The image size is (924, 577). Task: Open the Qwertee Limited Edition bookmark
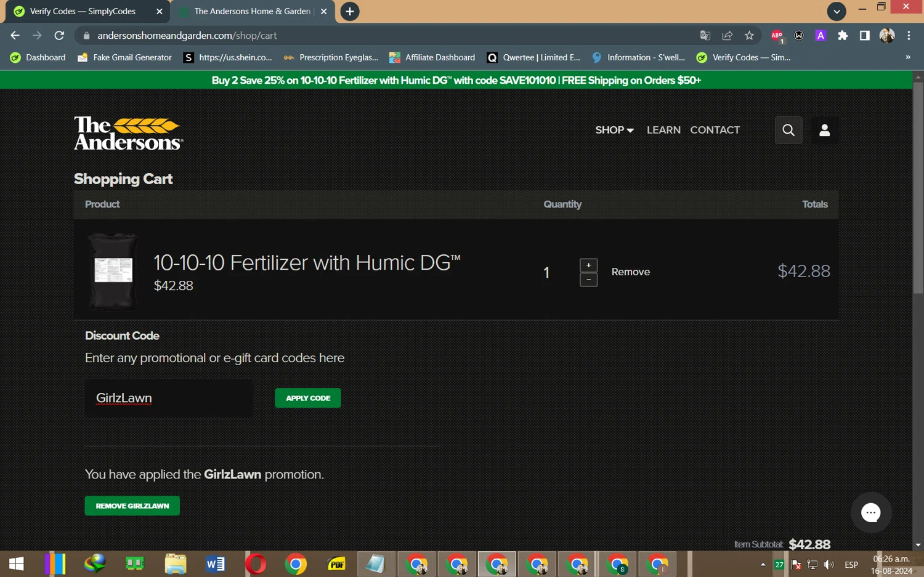pos(533,57)
